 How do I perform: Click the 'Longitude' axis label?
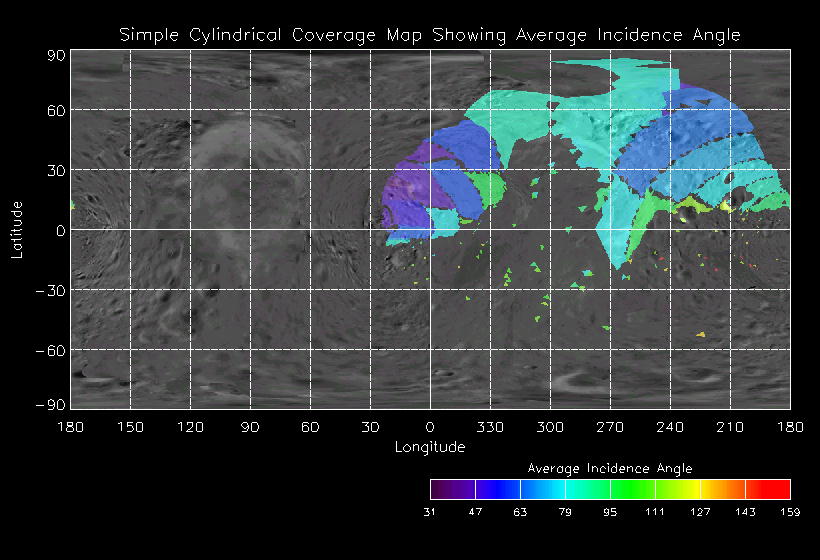[430, 447]
